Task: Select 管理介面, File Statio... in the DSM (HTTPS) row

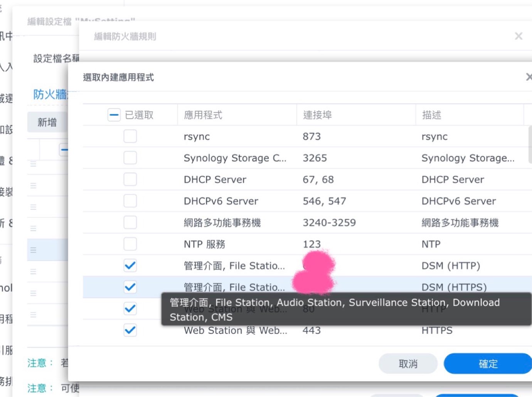Action: (x=234, y=287)
